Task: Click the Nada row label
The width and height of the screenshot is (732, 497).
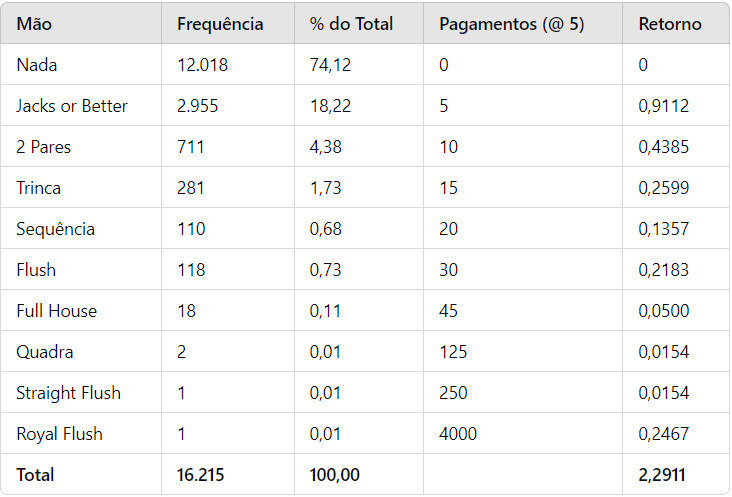Action: 36,65
